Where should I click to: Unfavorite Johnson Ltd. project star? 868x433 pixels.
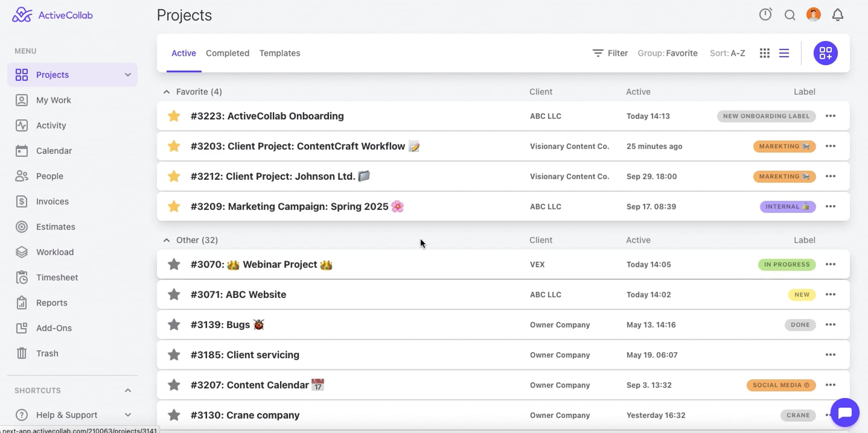coord(174,176)
